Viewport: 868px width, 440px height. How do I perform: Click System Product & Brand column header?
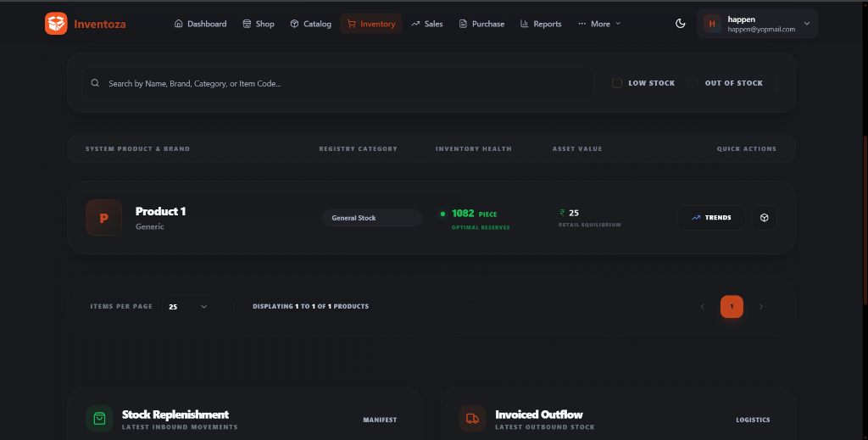(x=138, y=149)
